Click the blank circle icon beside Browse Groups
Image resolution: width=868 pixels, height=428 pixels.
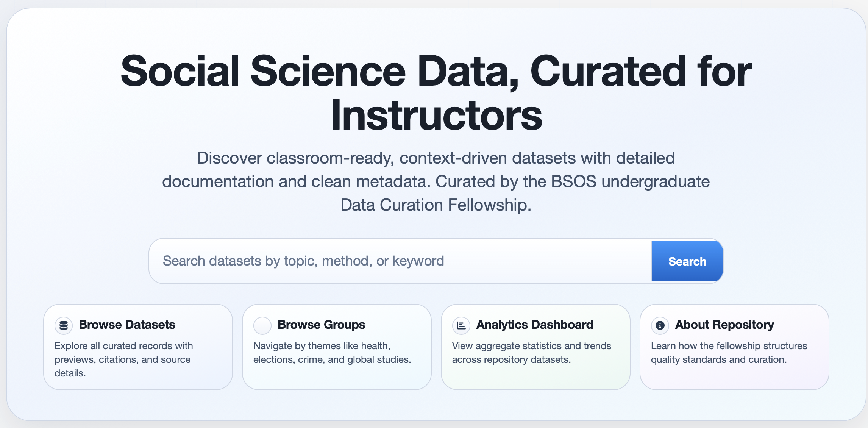pos(262,325)
